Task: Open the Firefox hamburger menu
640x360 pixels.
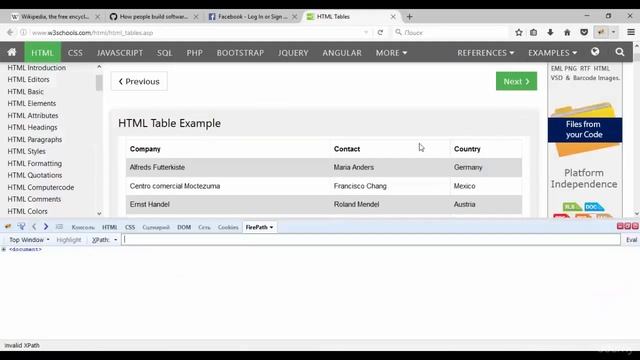Action: [x=631, y=32]
